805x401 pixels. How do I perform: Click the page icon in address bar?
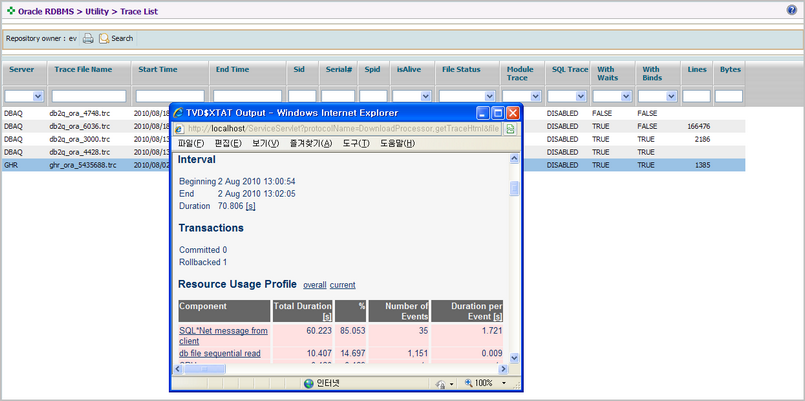click(x=181, y=129)
